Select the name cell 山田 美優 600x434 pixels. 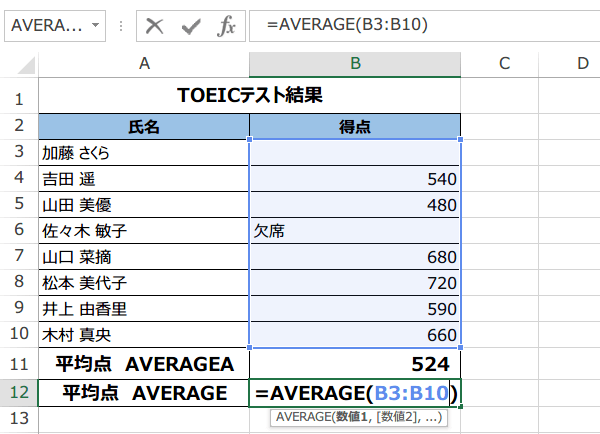tap(144, 205)
